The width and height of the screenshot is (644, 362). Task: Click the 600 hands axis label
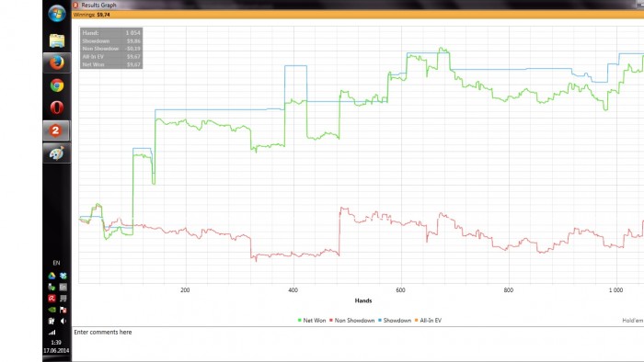pyautogui.click(x=400, y=290)
